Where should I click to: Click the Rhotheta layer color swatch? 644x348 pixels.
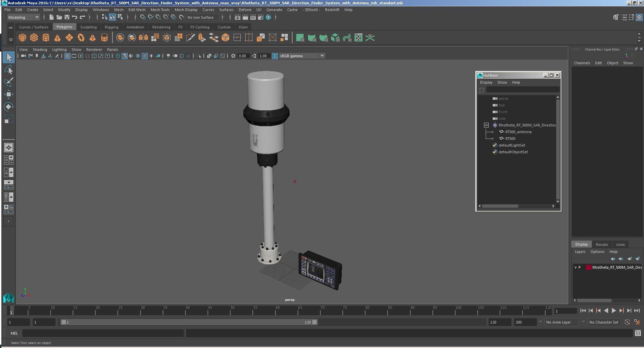click(x=588, y=267)
